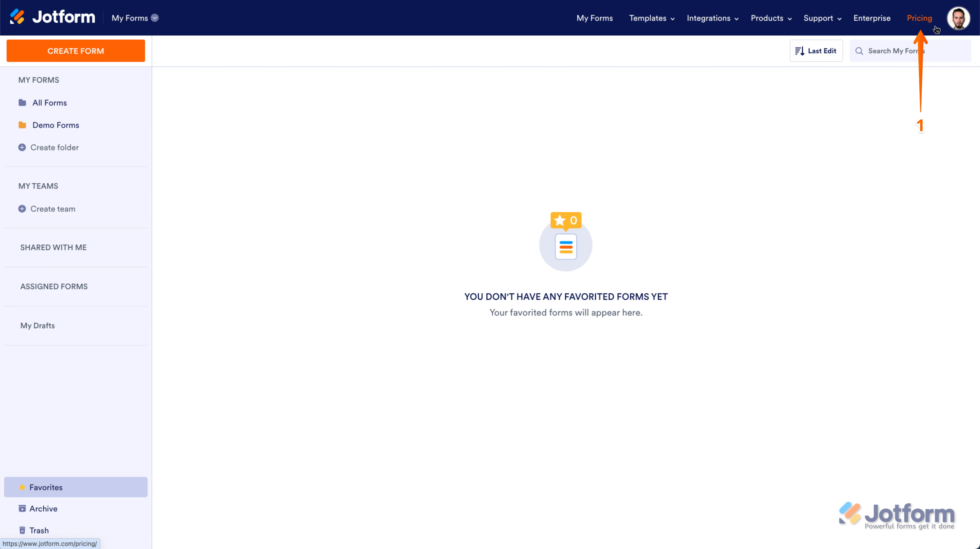The width and height of the screenshot is (980, 549).
Task: Click the Trash bin icon
Action: [x=22, y=530]
